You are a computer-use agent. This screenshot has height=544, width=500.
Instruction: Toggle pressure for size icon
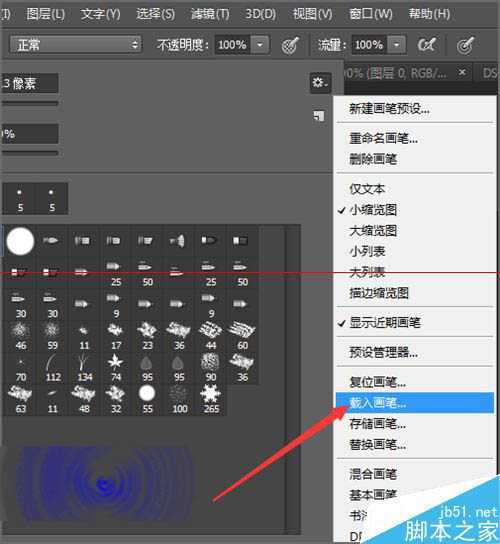[465, 45]
